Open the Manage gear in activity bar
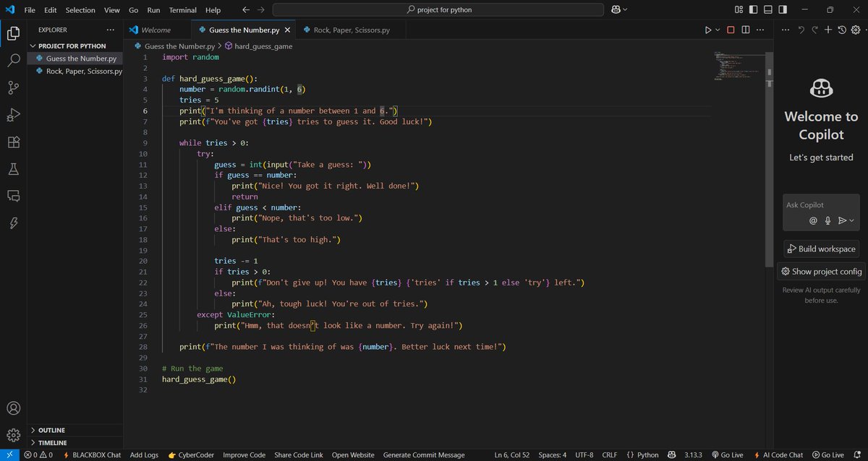The width and height of the screenshot is (868, 461). click(x=13, y=435)
